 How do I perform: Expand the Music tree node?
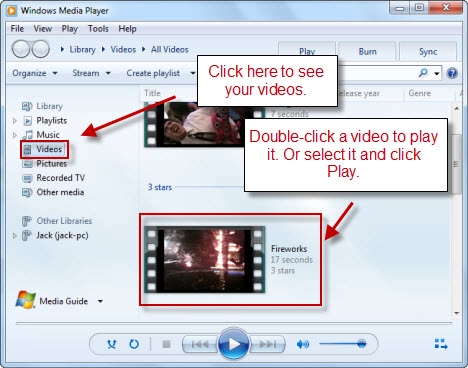tap(15, 135)
